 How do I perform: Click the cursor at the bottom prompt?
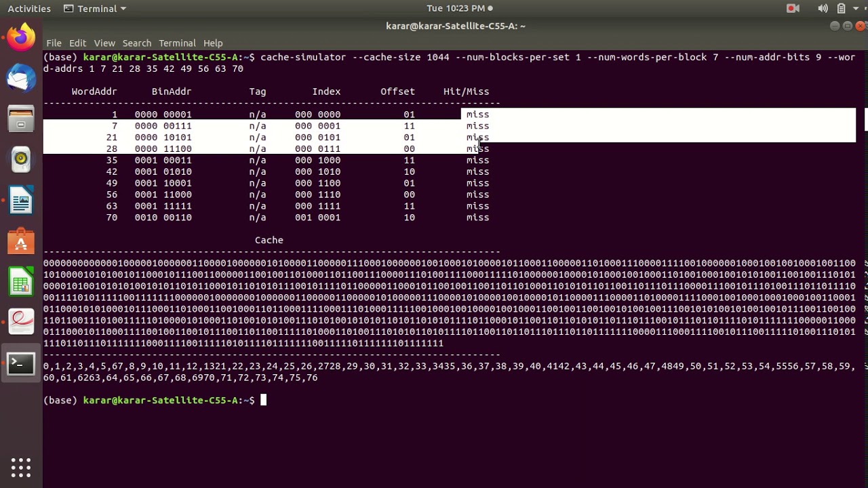264,401
